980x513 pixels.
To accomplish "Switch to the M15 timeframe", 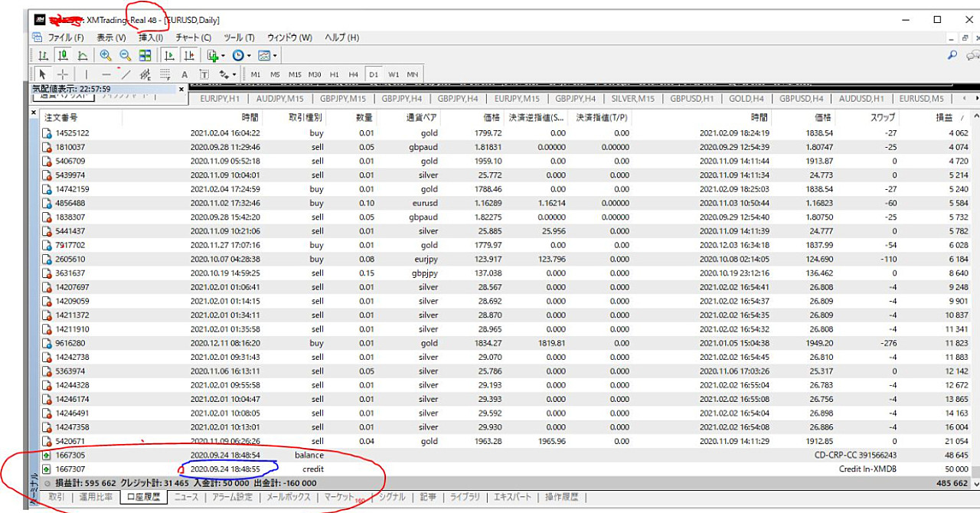I will [x=296, y=74].
